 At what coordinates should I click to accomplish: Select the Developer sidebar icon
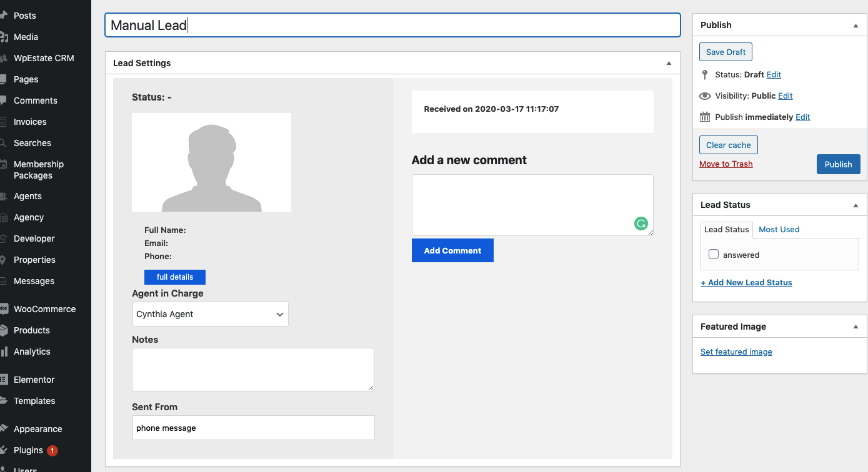(4, 238)
